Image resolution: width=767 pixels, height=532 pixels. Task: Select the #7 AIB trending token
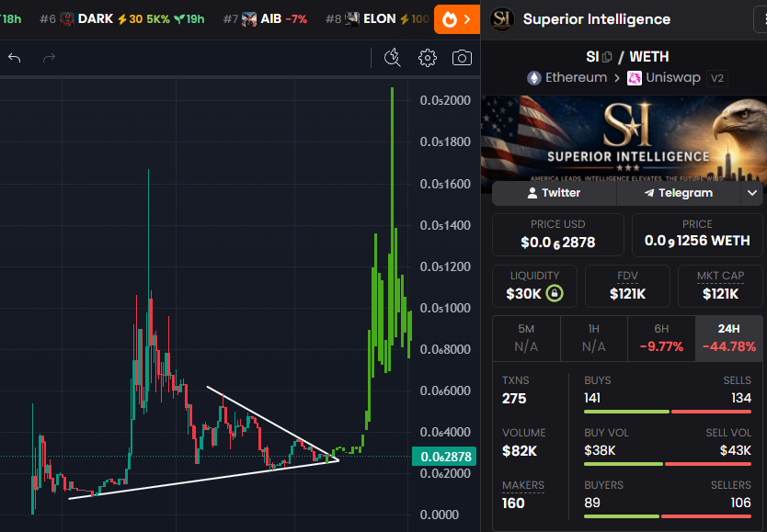[x=265, y=19]
